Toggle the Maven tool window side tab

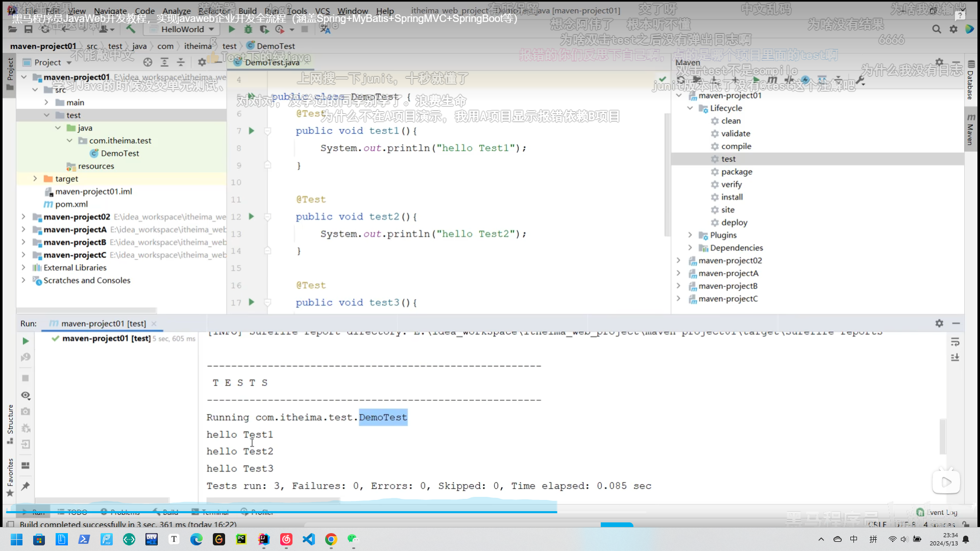point(970,130)
